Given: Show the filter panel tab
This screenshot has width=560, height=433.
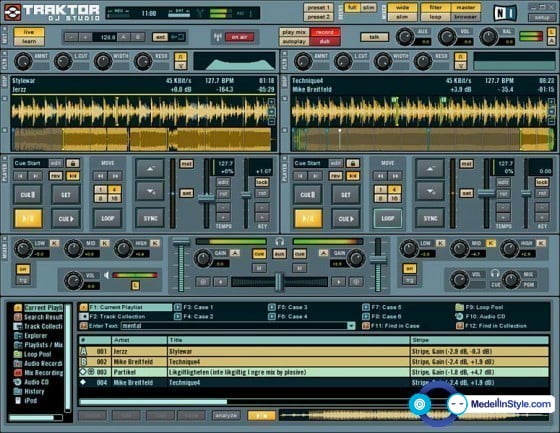Looking at the screenshot, I should click(436, 8).
